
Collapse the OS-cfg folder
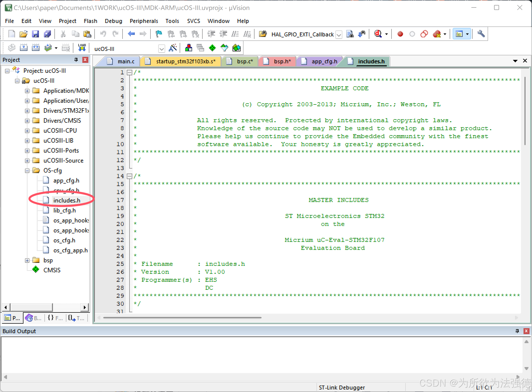tap(27, 171)
